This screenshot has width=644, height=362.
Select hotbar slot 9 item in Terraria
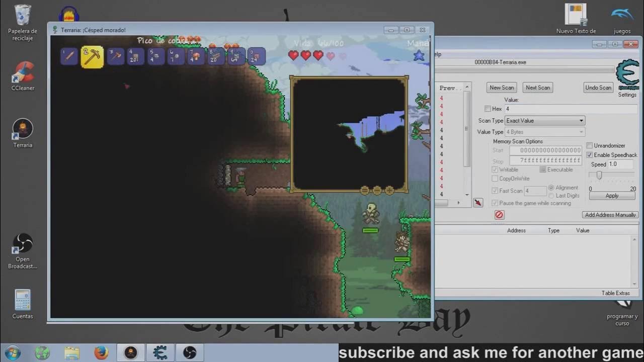point(236,56)
